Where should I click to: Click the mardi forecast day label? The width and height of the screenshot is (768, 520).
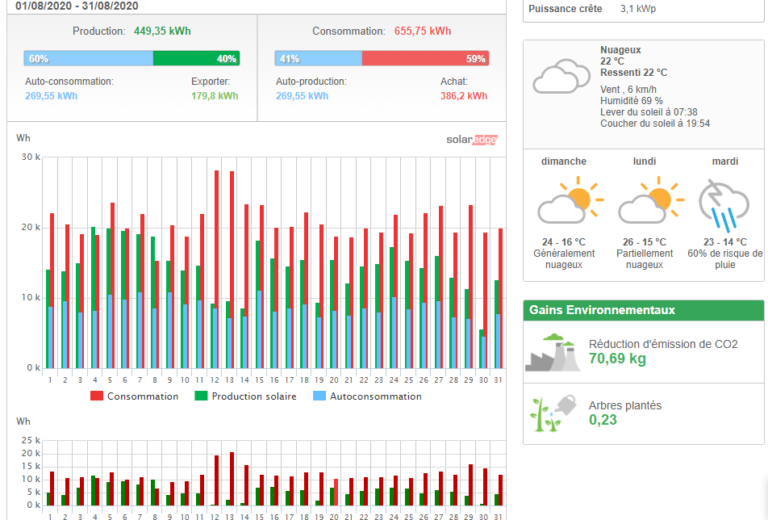(725, 161)
